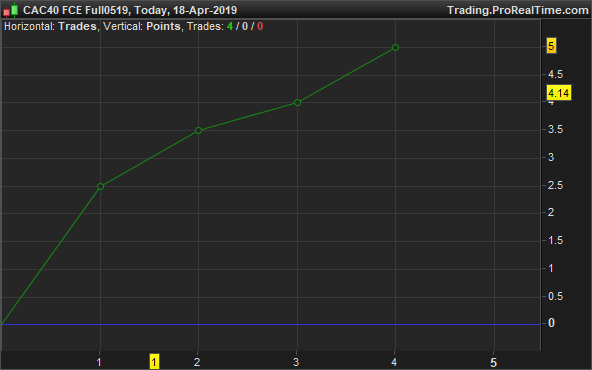Change the Horizontal axis setting 'Trades'
The height and width of the screenshot is (370, 592).
click(77, 26)
